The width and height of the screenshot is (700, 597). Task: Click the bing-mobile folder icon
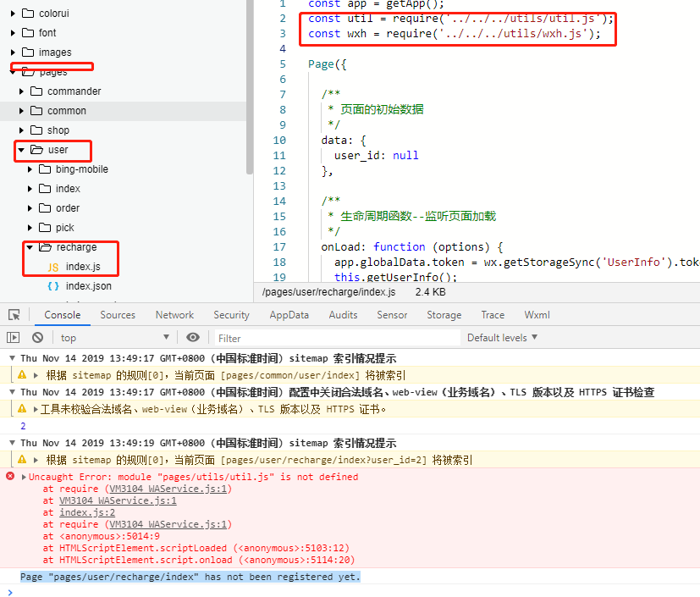tap(45, 169)
